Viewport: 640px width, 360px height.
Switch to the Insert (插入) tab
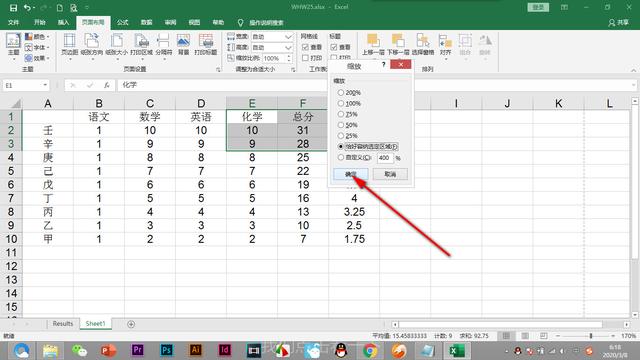(x=63, y=22)
